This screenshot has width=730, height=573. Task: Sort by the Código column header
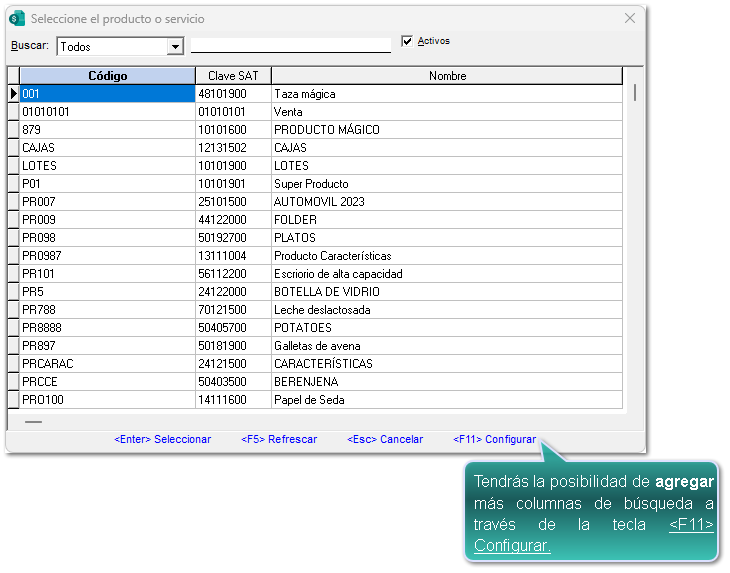(x=107, y=76)
